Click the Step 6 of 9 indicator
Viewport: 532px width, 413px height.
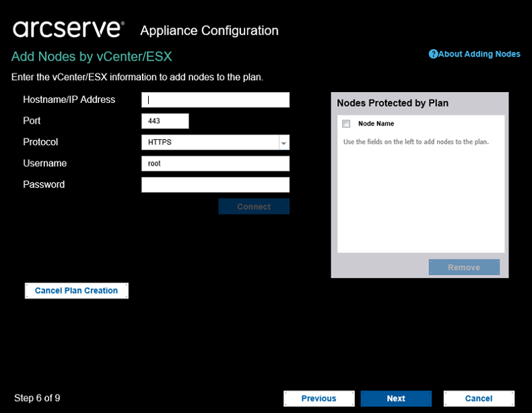click(x=37, y=398)
